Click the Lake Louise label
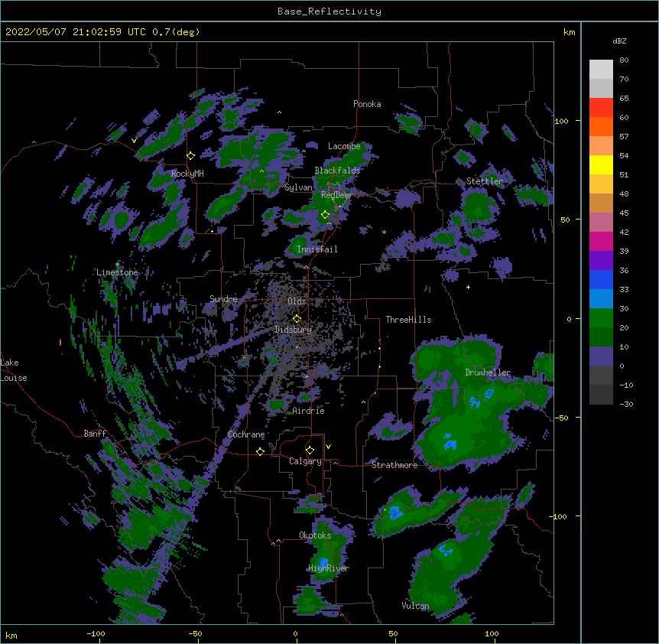Image resolution: width=659 pixels, height=644 pixels. coord(14,370)
